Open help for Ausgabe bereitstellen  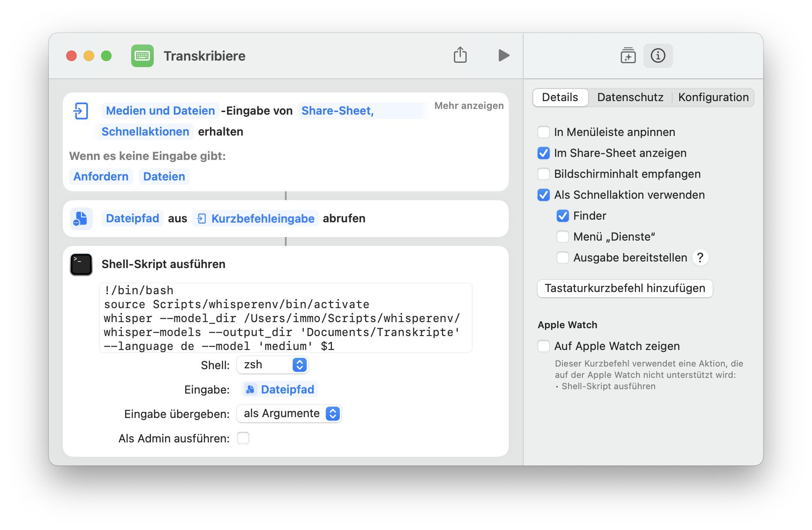tap(700, 258)
